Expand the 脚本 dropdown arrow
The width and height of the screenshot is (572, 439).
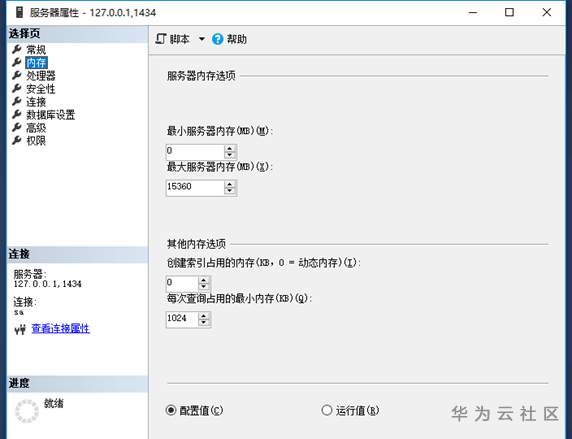click(x=201, y=39)
